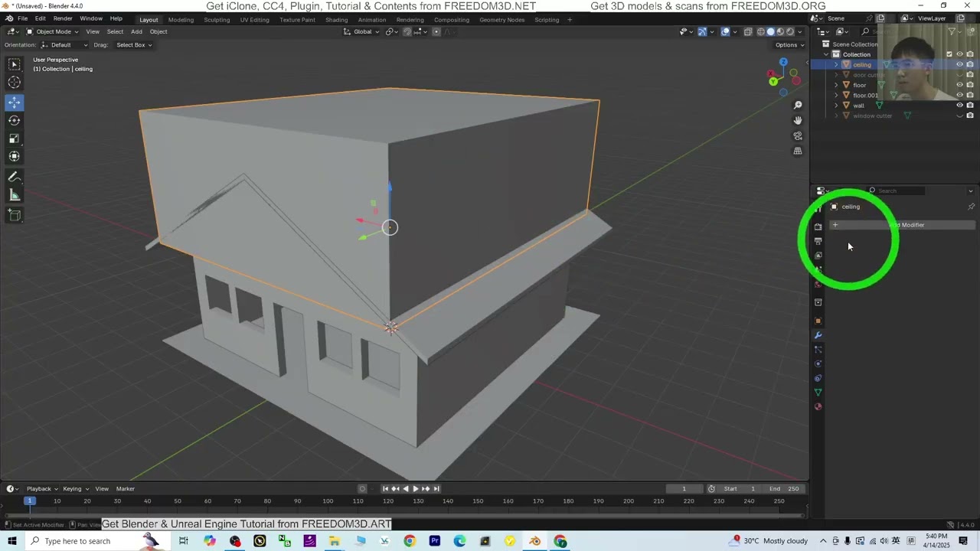Activate the Transform tool
The height and width of the screenshot is (551, 980).
[x=15, y=156]
